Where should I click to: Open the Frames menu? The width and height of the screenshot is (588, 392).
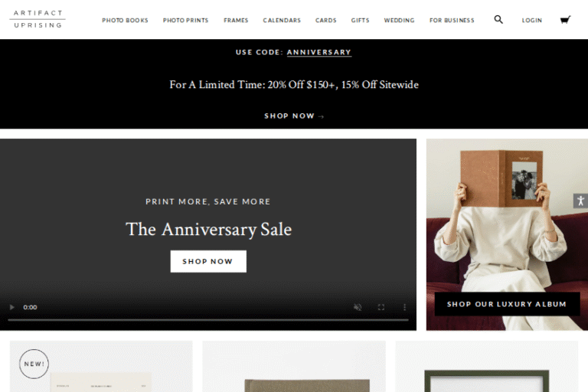click(236, 20)
